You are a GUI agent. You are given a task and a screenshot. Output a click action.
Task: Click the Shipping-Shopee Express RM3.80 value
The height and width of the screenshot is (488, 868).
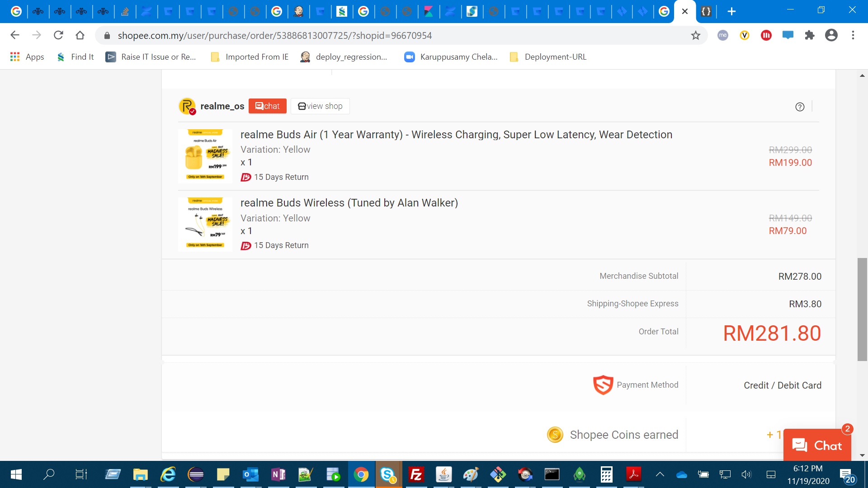(805, 304)
